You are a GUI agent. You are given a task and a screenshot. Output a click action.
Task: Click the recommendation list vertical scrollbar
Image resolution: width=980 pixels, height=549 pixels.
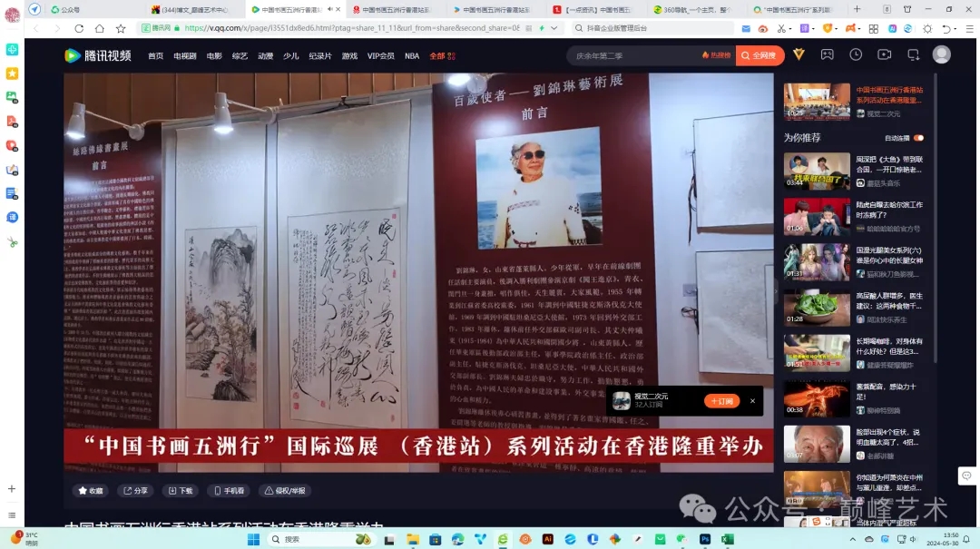pos(935,219)
